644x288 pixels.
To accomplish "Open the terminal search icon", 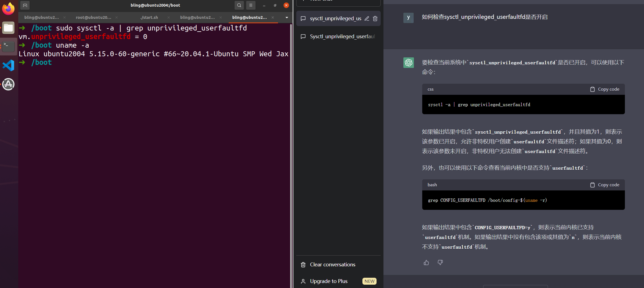I will point(239,5).
